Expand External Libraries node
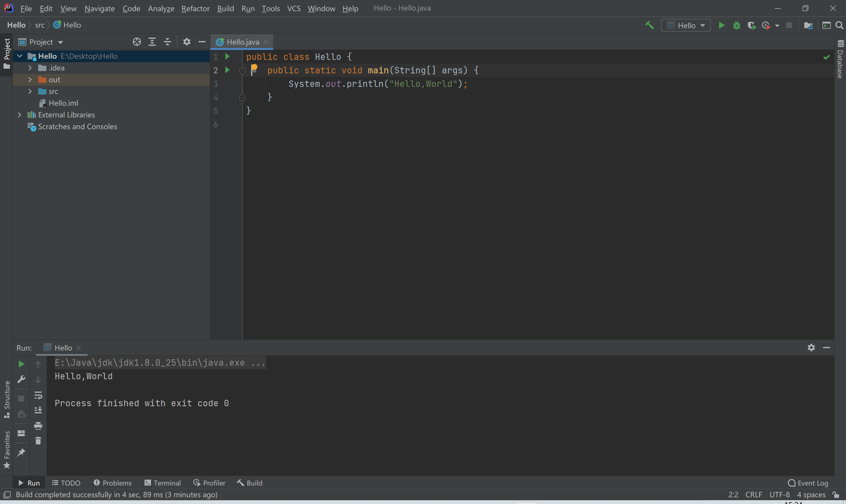This screenshot has height=504, width=846. click(19, 115)
